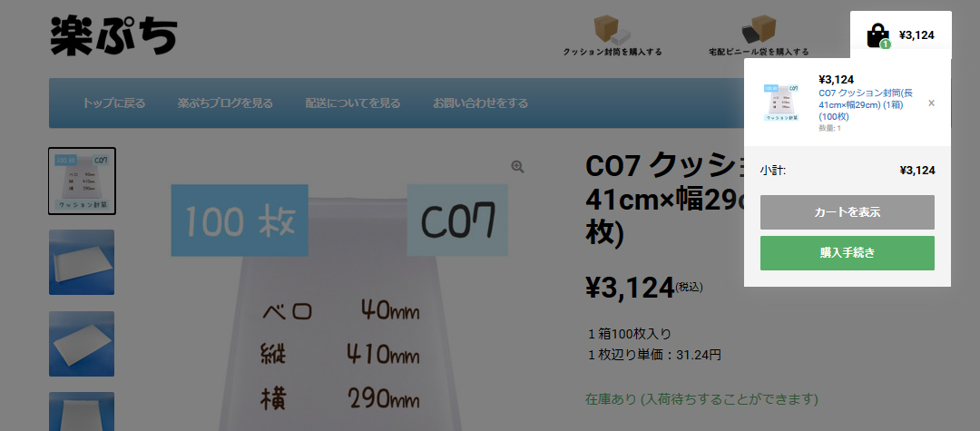The width and height of the screenshot is (980, 431).
Task: Remove C07 item from mini cart
Action: (x=931, y=103)
